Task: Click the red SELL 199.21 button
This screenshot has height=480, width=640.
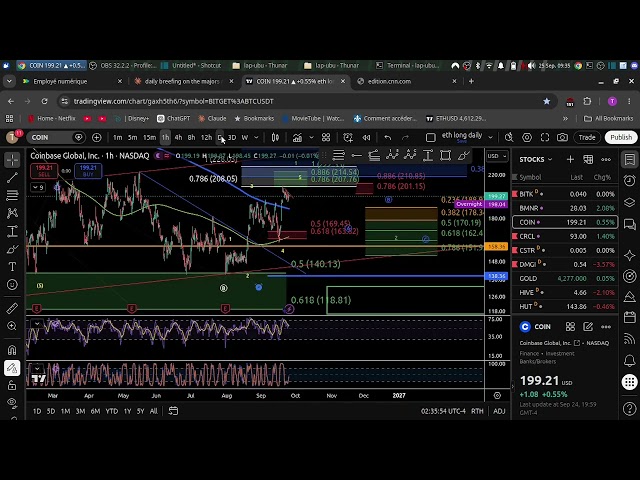Action: pos(44,171)
